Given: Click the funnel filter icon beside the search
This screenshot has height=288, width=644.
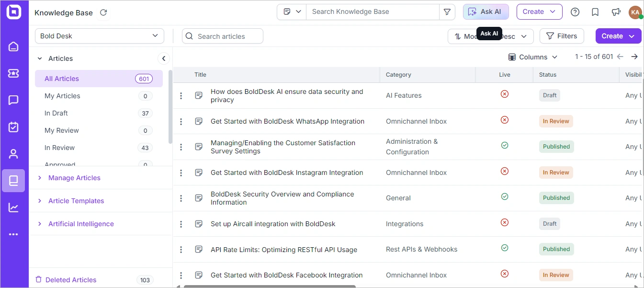Looking at the screenshot, I should click(x=447, y=12).
